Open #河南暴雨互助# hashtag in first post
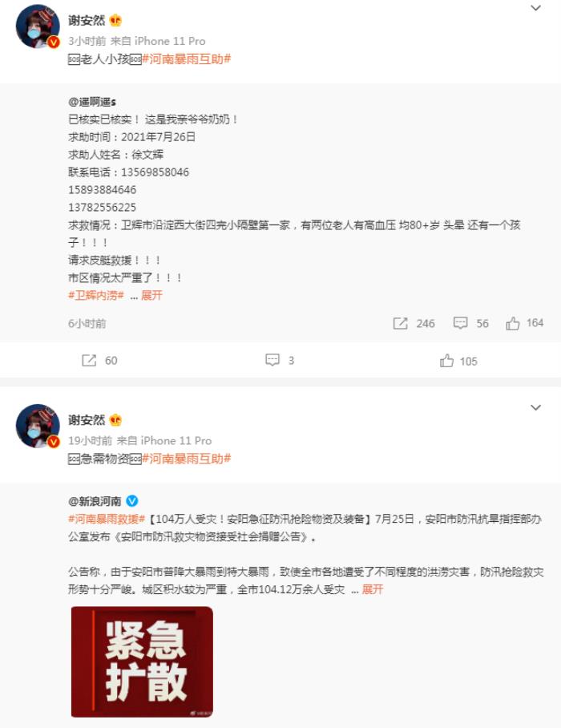Image resolution: width=561 pixels, height=728 pixels. pyautogui.click(x=187, y=59)
